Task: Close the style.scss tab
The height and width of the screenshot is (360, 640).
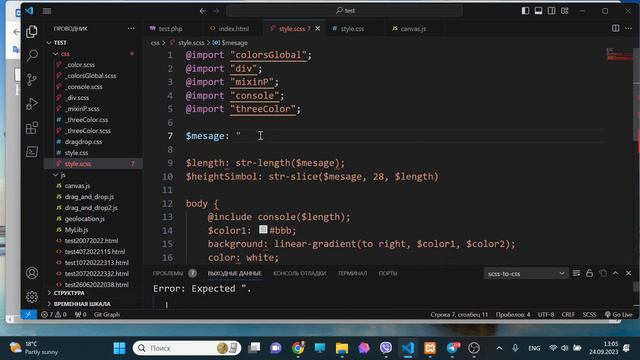Action: click(318, 29)
